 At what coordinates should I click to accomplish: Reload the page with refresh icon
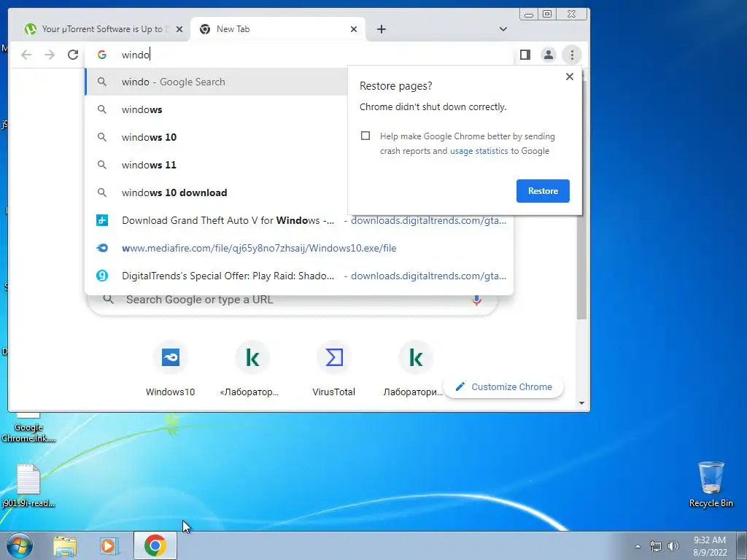(x=72, y=55)
